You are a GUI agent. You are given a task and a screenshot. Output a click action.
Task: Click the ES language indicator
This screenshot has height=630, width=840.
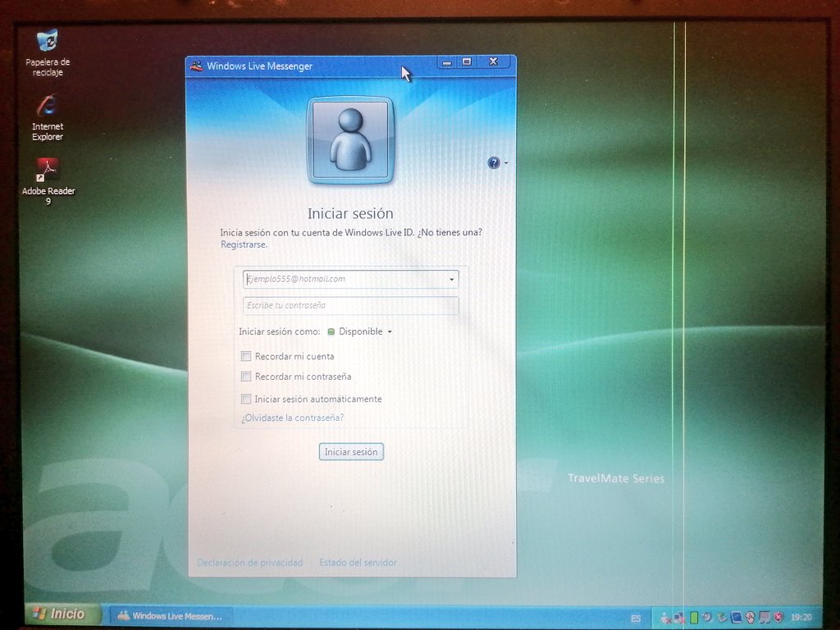coord(636,619)
